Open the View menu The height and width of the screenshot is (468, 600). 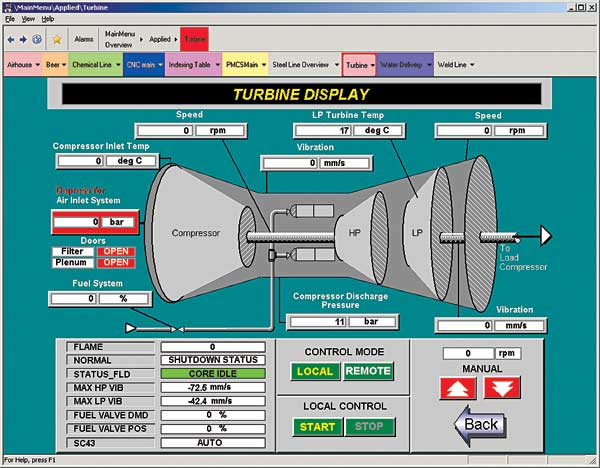pyautogui.click(x=28, y=19)
